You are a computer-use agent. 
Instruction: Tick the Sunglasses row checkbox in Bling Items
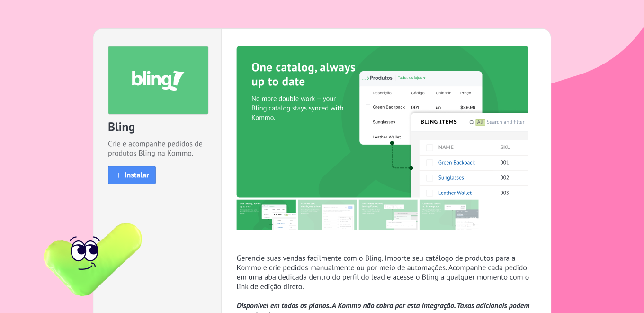pos(429,178)
